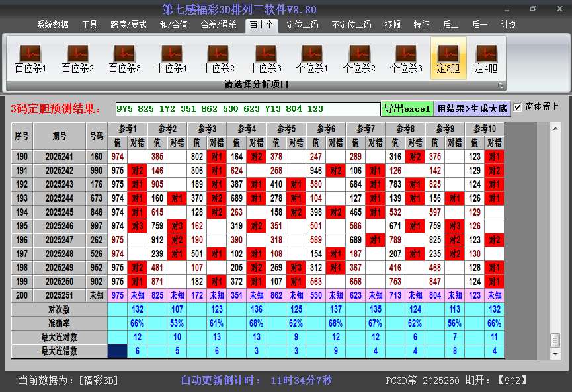Select the 定3胆 analysis icon

(x=448, y=58)
